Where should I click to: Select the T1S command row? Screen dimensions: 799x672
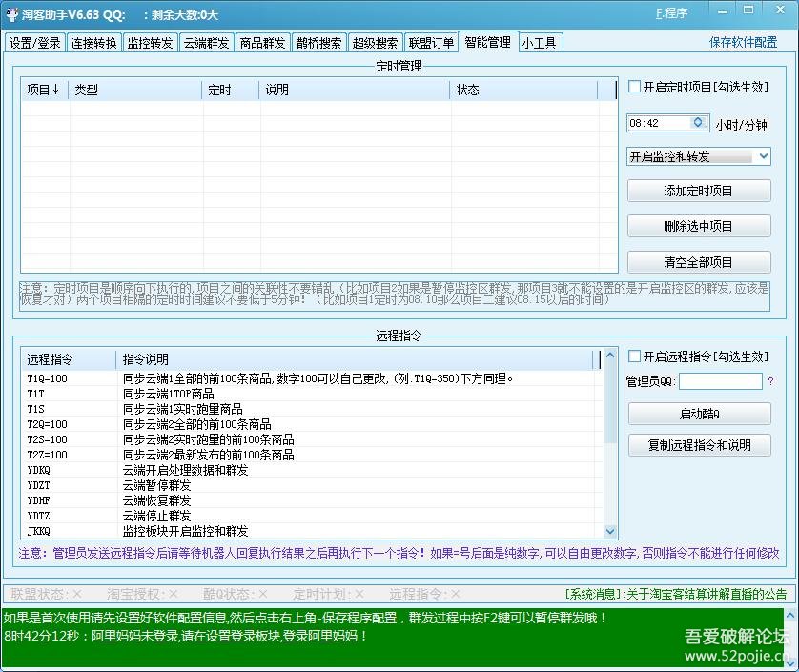click(x=312, y=409)
